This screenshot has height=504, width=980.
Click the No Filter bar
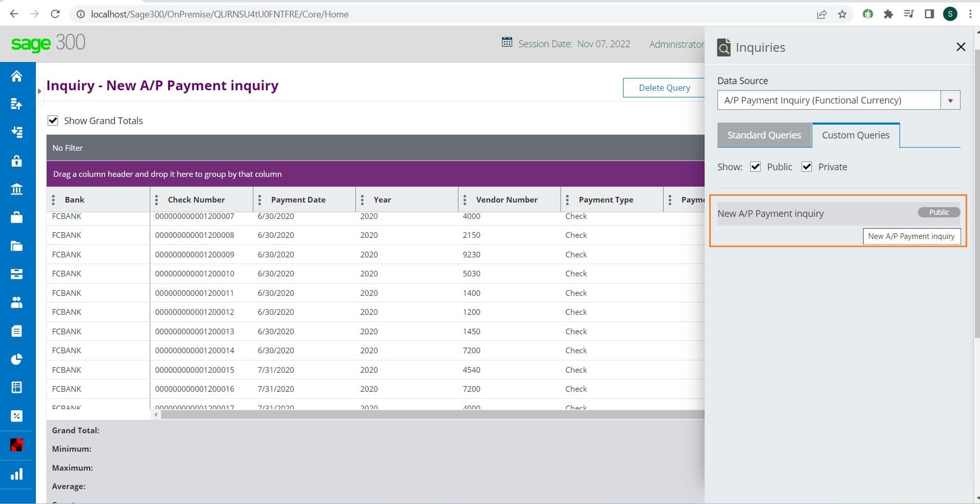pos(375,148)
